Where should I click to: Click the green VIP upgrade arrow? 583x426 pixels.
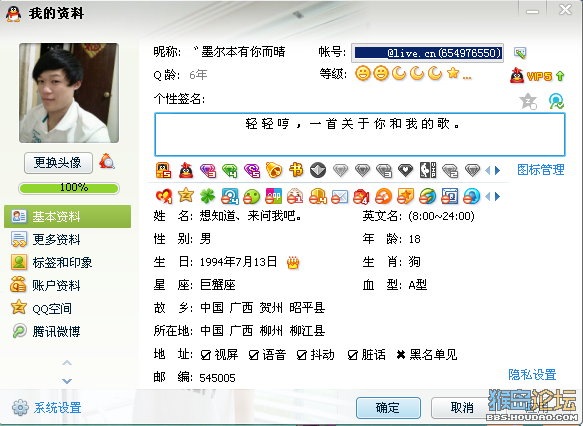560,76
